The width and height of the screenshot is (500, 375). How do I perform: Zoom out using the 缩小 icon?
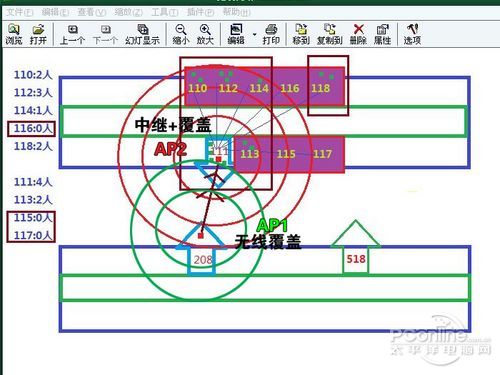(181, 34)
